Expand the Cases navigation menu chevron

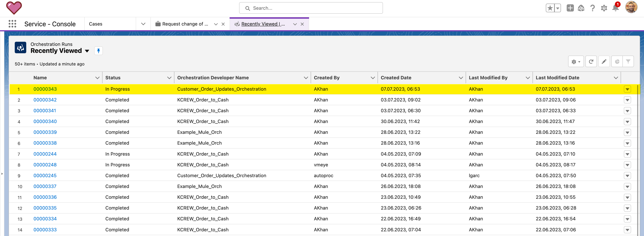coord(143,24)
